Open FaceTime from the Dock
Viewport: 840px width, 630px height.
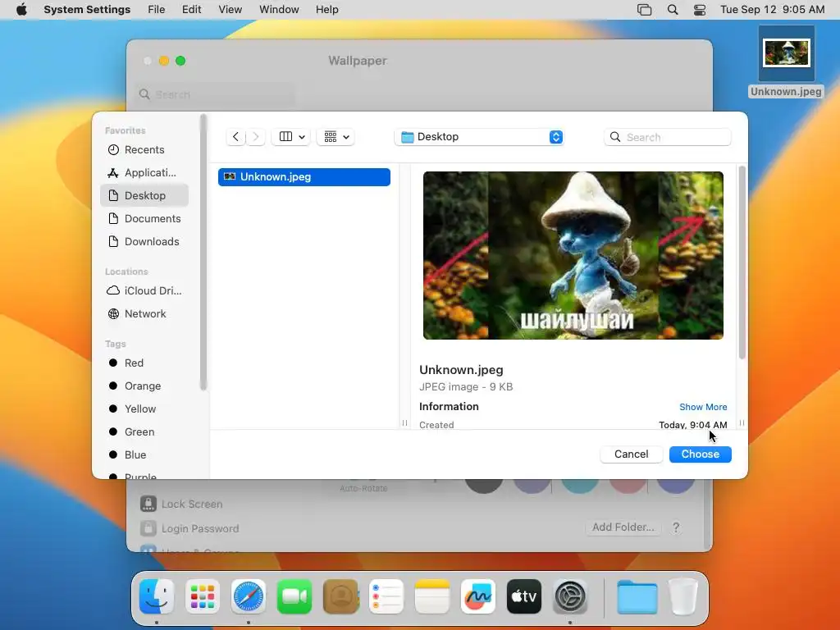point(294,596)
